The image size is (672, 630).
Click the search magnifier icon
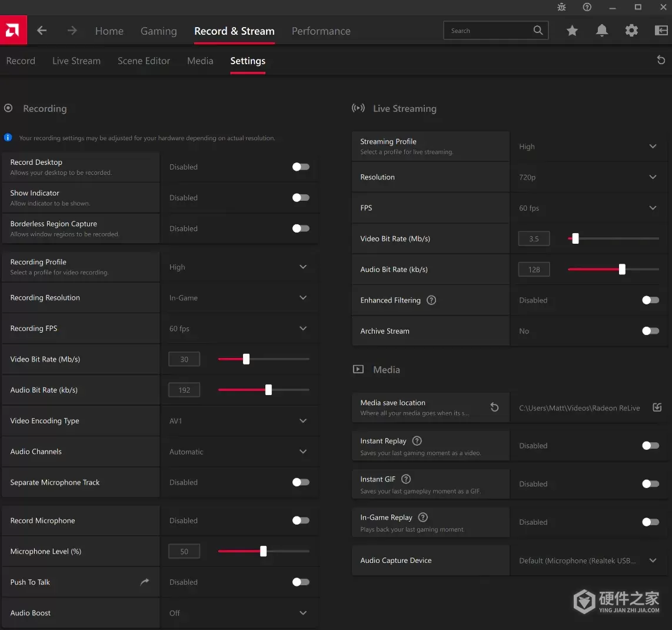(538, 31)
